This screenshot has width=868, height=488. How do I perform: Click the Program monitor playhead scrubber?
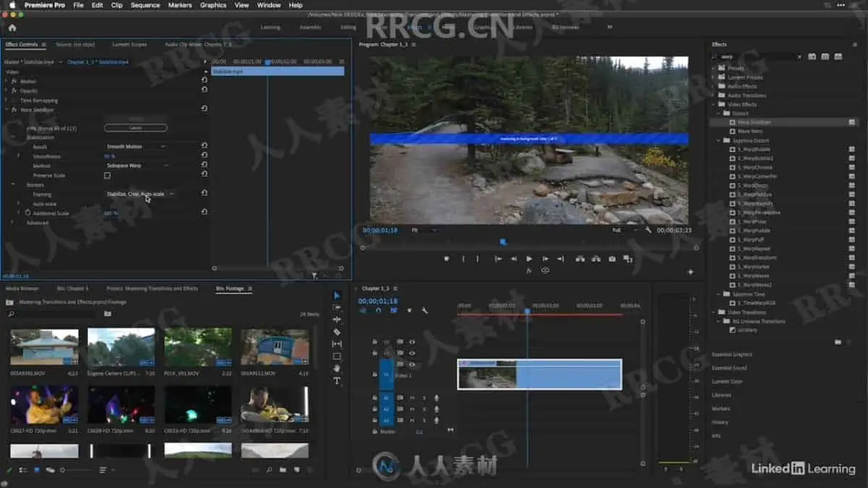(x=503, y=242)
